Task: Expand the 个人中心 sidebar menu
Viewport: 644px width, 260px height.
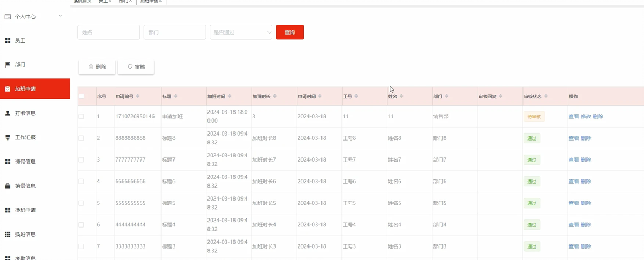Action: [61, 16]
